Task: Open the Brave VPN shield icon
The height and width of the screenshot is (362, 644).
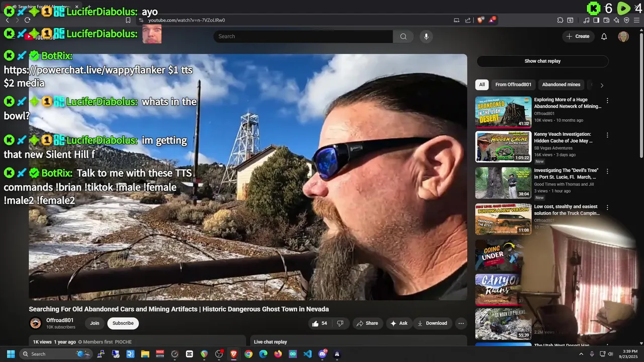Action: tap(626, 20)
